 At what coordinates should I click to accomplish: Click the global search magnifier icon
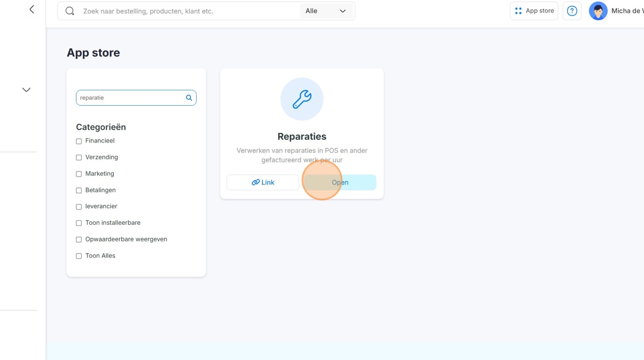[x=70, y=11]
